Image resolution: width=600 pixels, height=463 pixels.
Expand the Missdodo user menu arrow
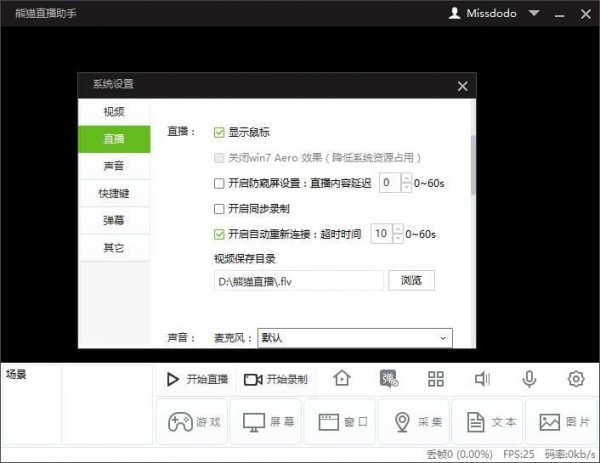tap(533, 14)
